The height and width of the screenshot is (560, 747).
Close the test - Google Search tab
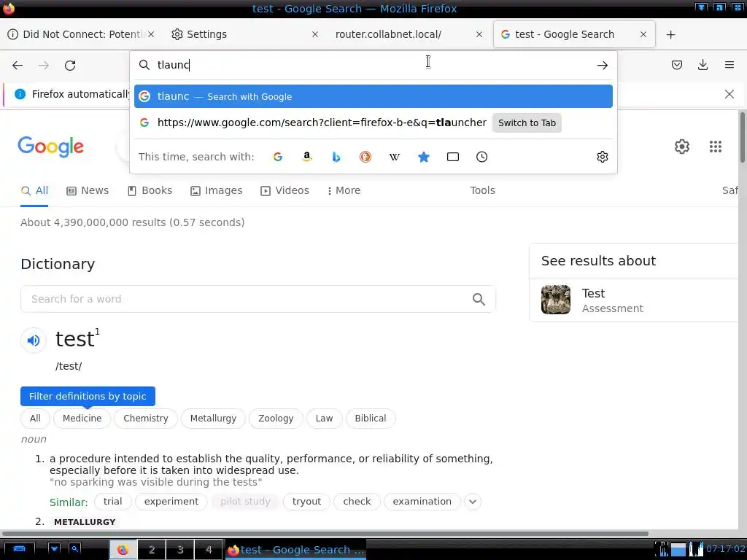[643, 34]
